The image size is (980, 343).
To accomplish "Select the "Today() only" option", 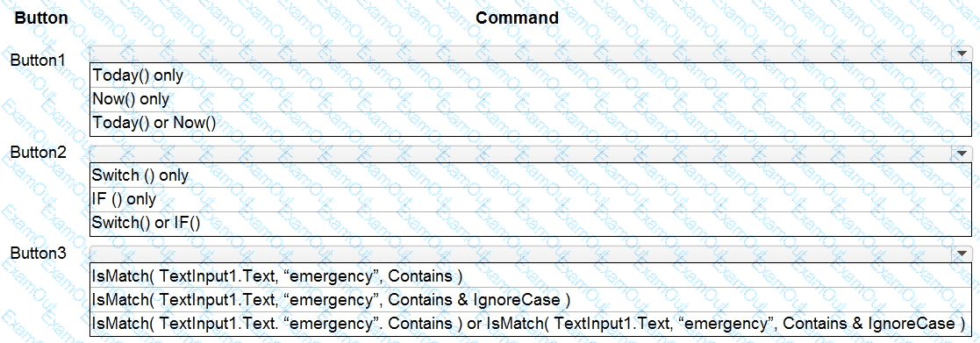I will (x=531, y=75).
